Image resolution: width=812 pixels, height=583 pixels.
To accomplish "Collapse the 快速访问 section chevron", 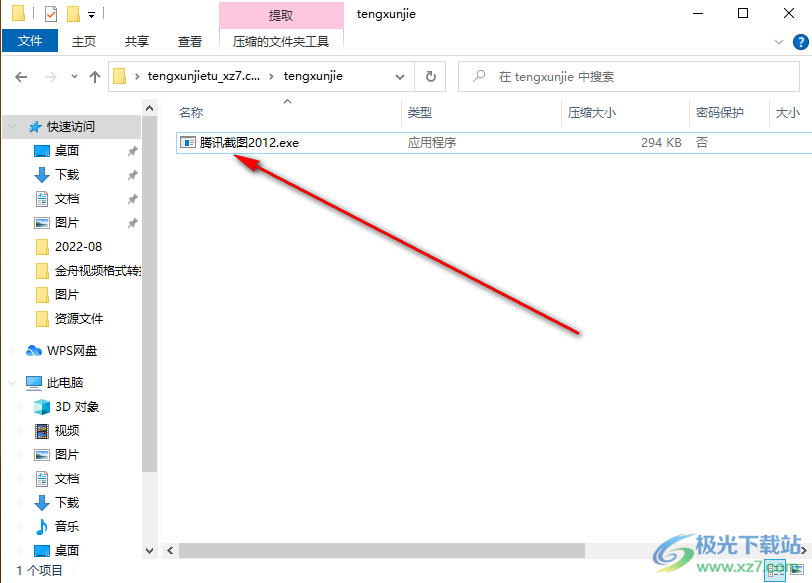I will [13, 127].
